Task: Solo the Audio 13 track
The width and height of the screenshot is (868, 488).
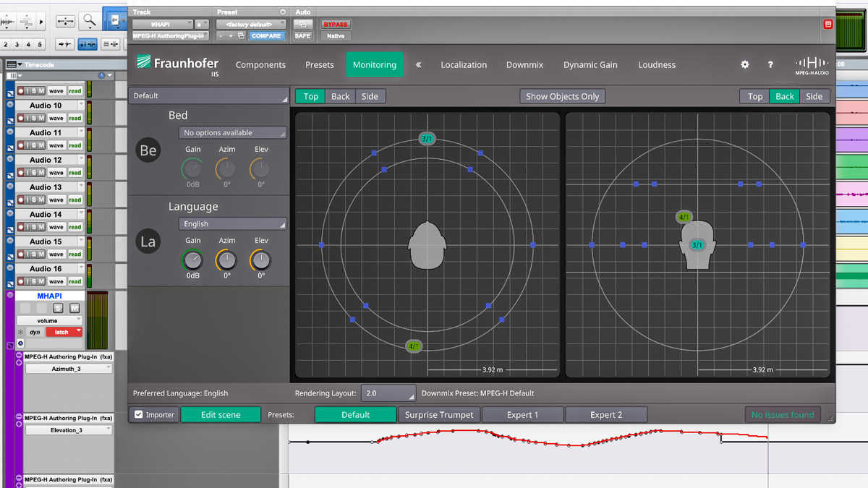Action: [35, 200]
